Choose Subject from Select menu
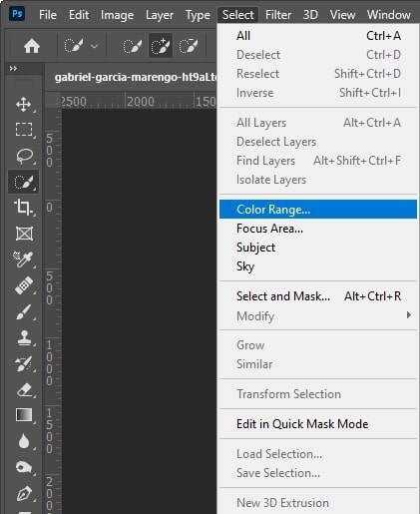This screenshot has height=514, width=420. coord(318,248)
